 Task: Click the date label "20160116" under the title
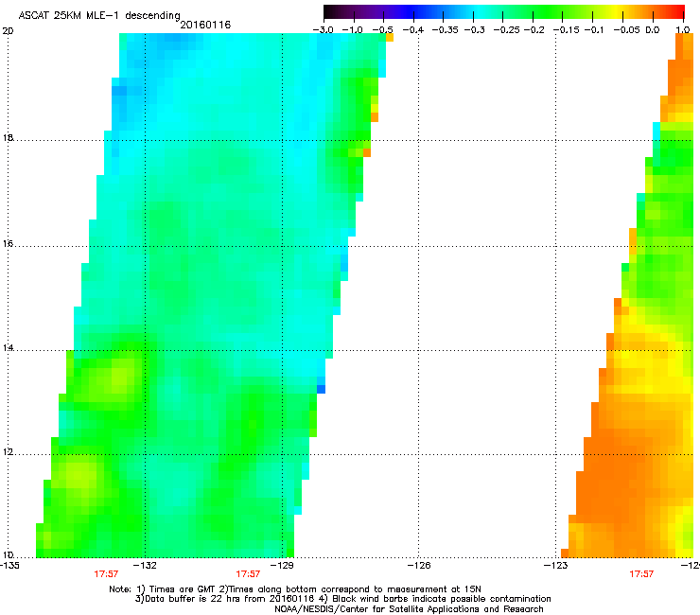click(205, 25)
